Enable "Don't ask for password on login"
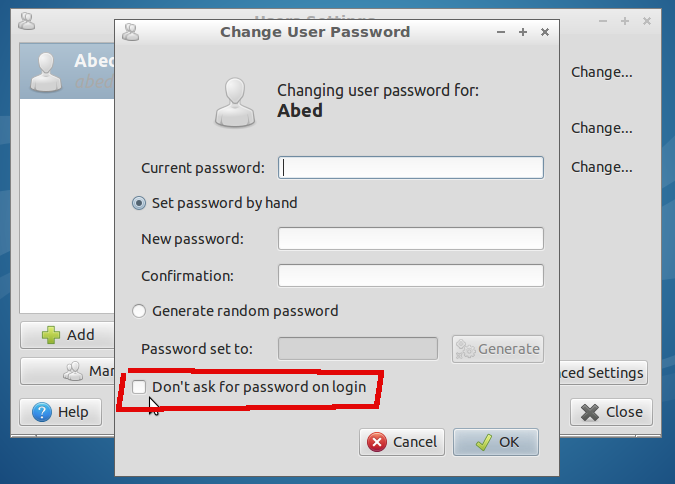Screen dimensions: 675x484 pos(140,386)
